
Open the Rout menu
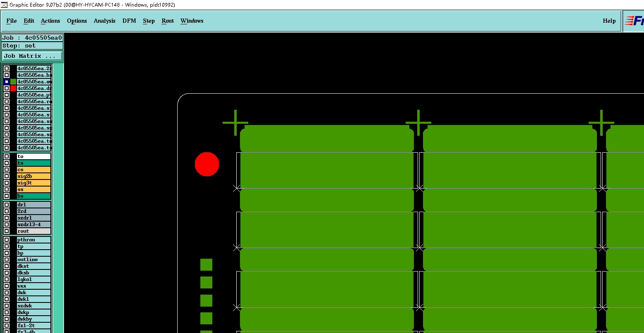click(x=168, y=21)
